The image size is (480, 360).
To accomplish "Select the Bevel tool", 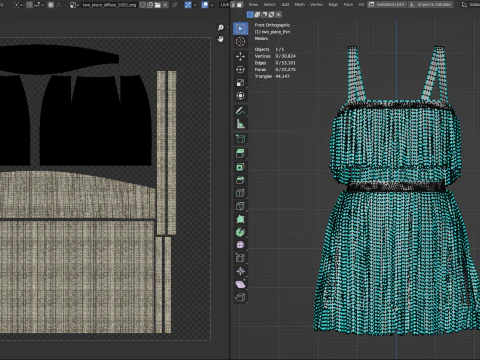I will point(240,180).
